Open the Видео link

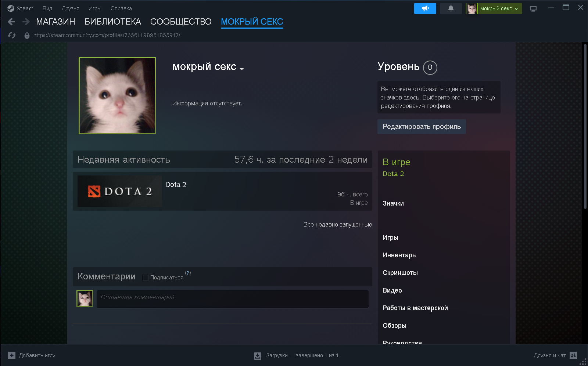click(392, 290)
